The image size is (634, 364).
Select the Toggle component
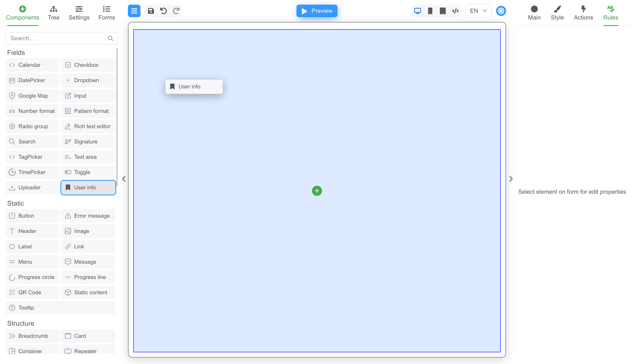click(88, 172)
